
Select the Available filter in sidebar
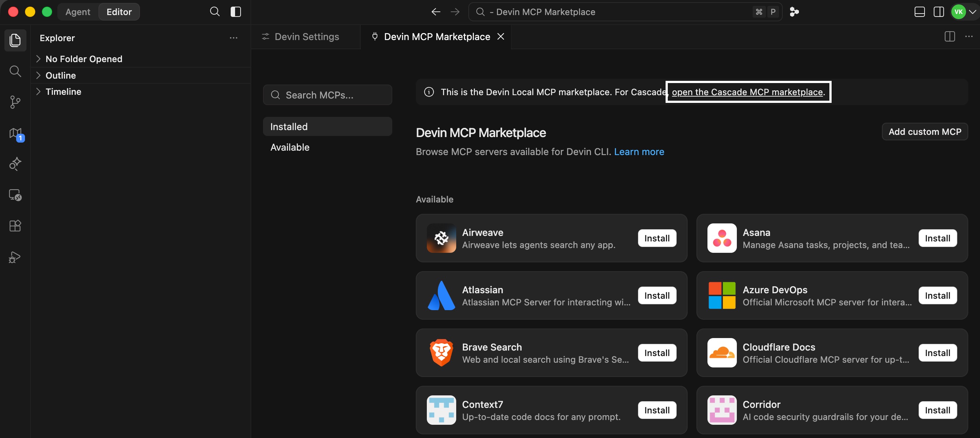click(327, 147)
